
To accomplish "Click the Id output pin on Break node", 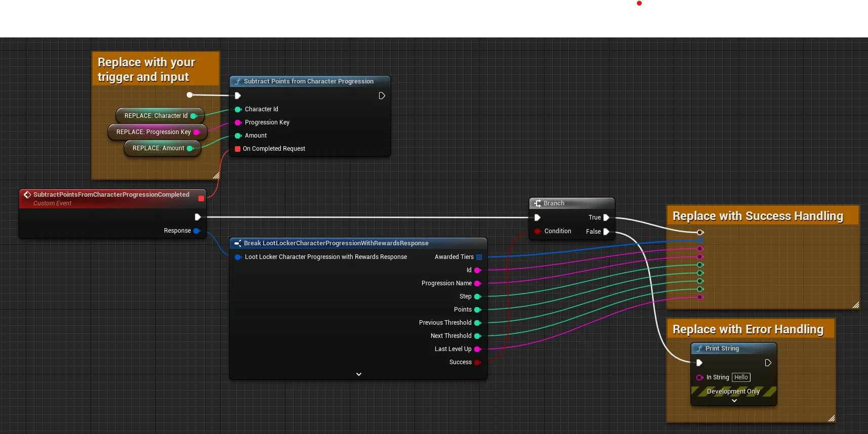I will [x=477, y=270].
